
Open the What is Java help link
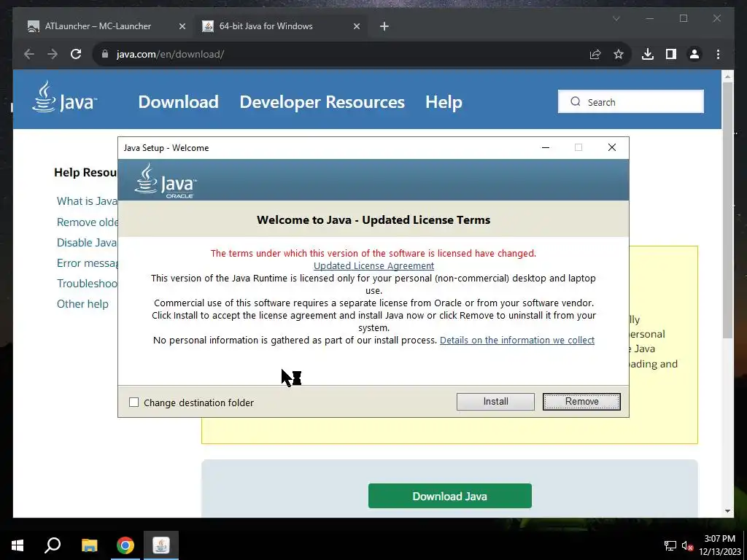click(87, 201)
